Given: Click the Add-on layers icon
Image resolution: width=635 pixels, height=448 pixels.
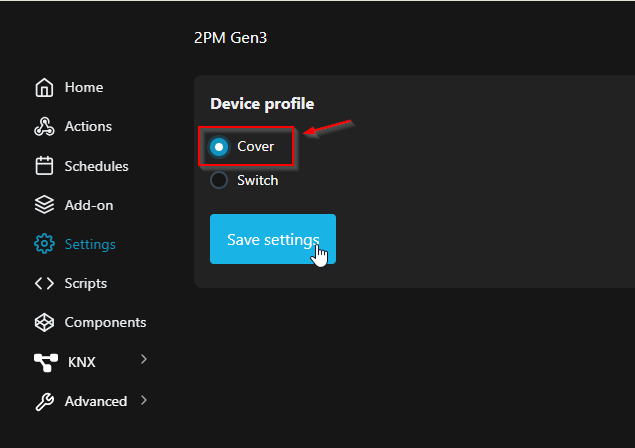Looking at the screenshot, I should coord(44,205).
